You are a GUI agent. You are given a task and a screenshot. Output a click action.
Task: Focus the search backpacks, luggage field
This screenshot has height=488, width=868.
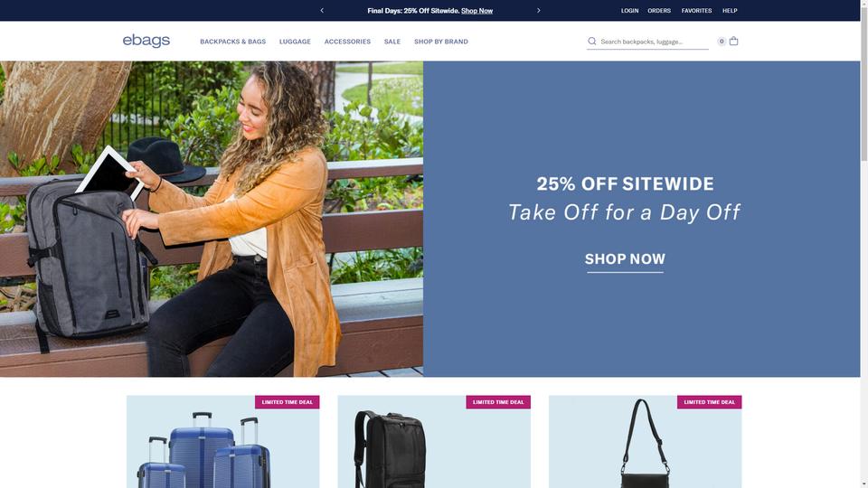pyautogui.click(x=654, y=42)
